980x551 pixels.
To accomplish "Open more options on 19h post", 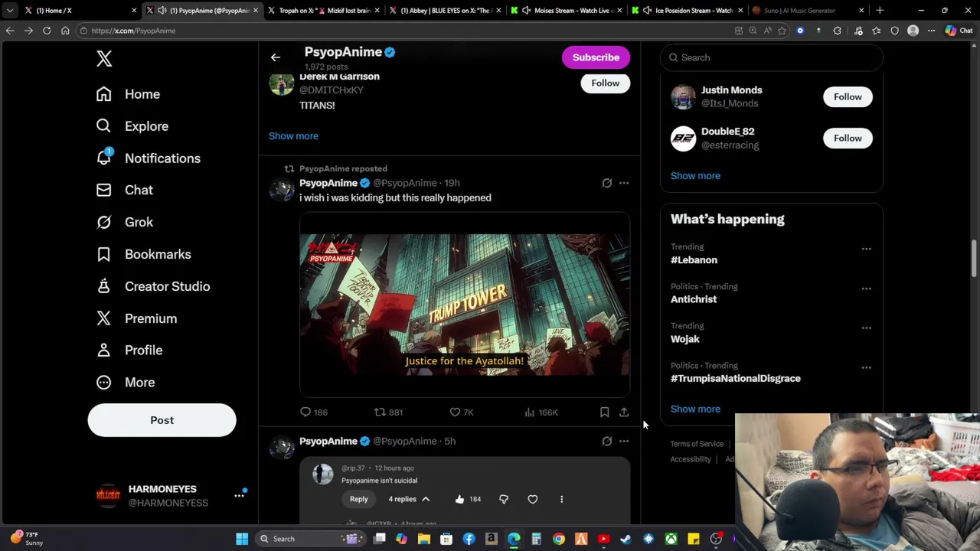I will coord(624,183).
